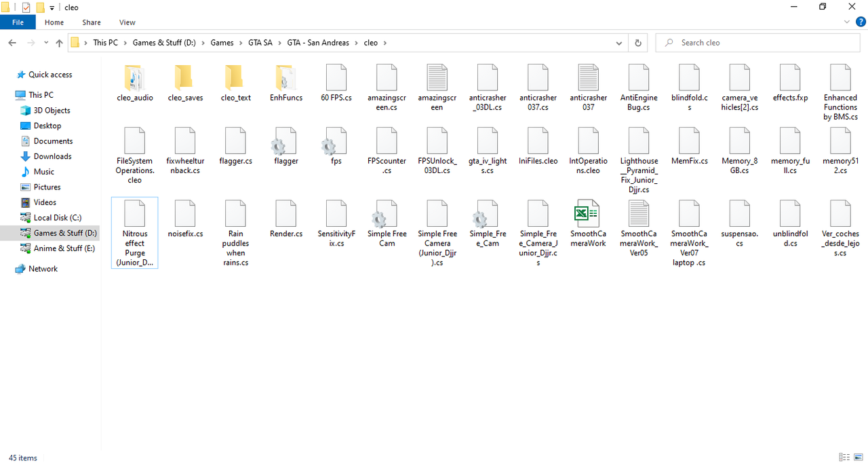
Task: Select noisefix.cs file
Action: pyautogui.click(x=185, y=219)
